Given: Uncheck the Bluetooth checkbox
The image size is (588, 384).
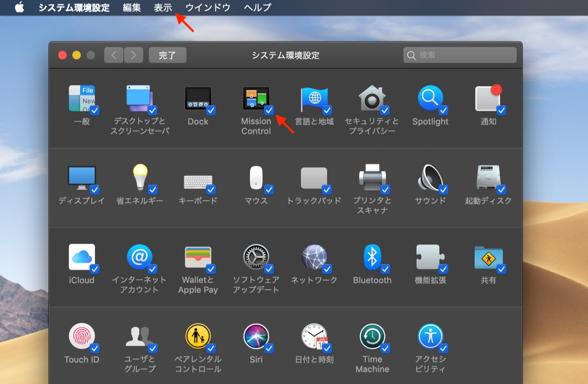Looking at the screenshot, I should click(385, 269).
